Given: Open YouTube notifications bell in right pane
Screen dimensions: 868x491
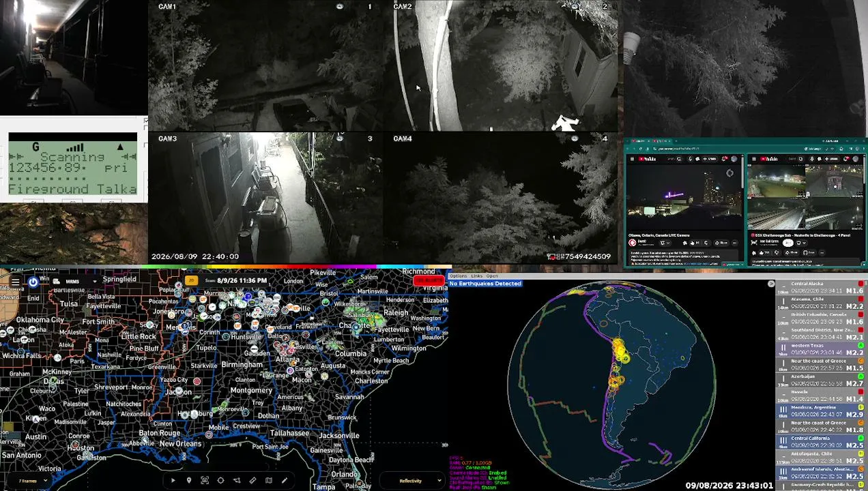Looking at the screenshot, I should tap(846, 159).
